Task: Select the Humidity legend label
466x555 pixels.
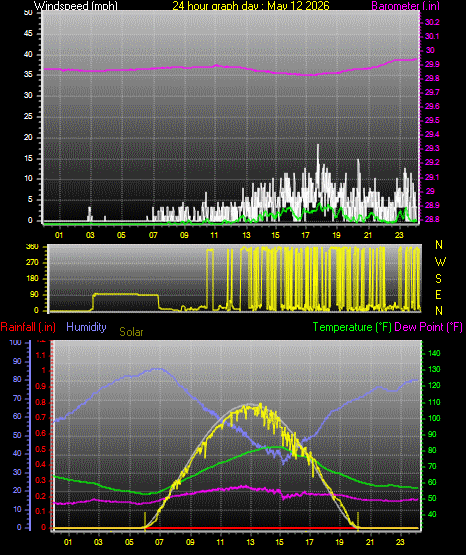Action: [86, 327]
